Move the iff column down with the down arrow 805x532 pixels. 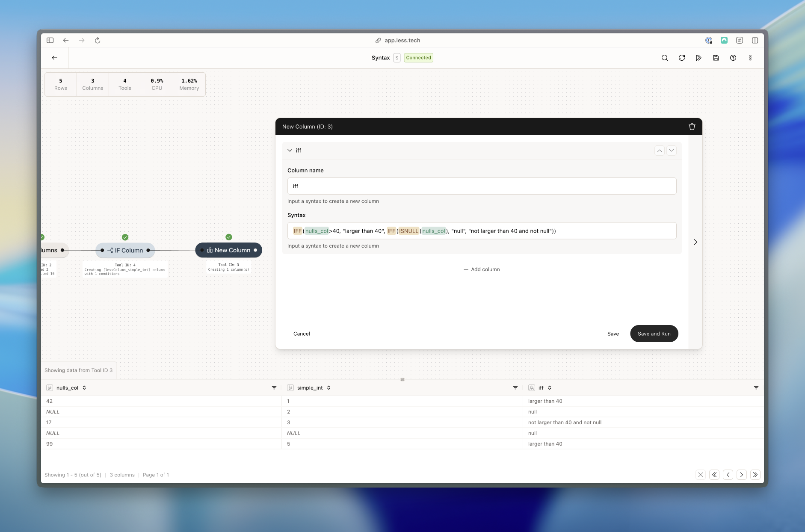click(672, 151)
